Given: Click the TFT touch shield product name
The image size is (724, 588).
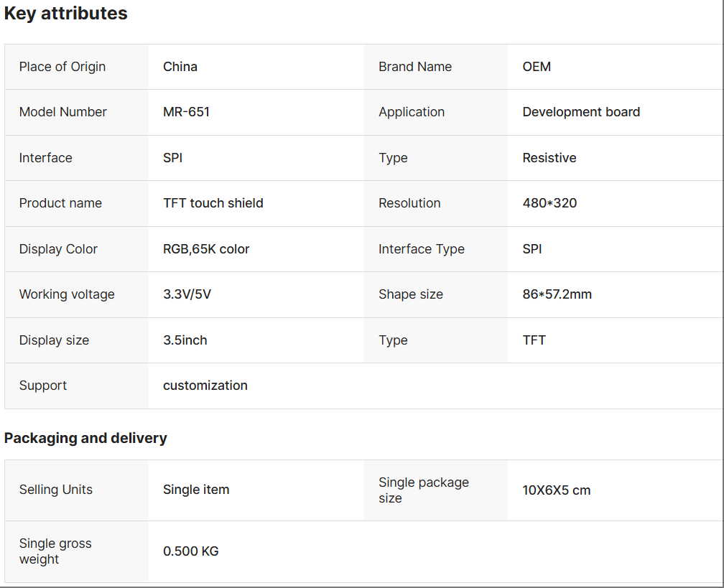Looking at the screenshot, I should tap(213, 203).
